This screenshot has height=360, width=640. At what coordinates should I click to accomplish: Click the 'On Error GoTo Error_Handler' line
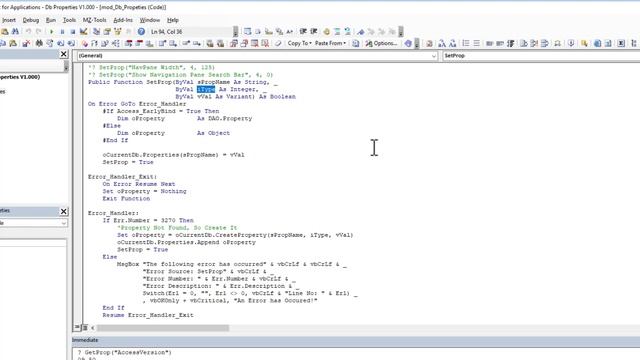point(137,104)
